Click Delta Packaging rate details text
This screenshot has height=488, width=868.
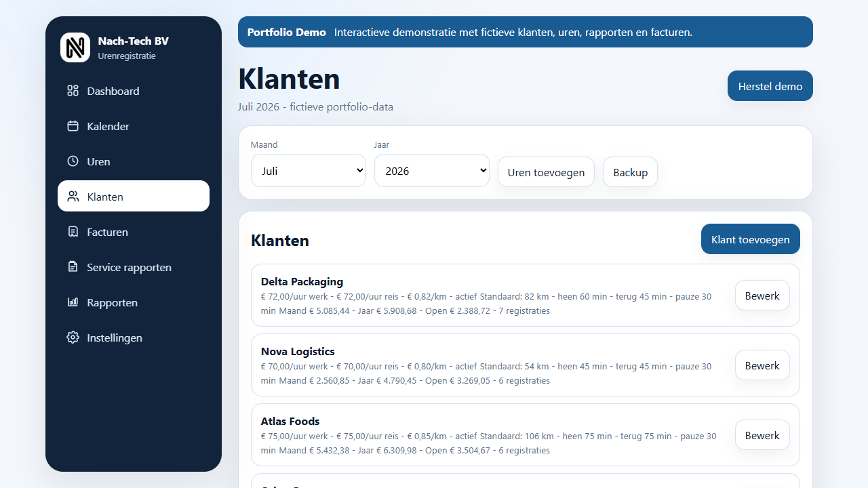[486, 304]
